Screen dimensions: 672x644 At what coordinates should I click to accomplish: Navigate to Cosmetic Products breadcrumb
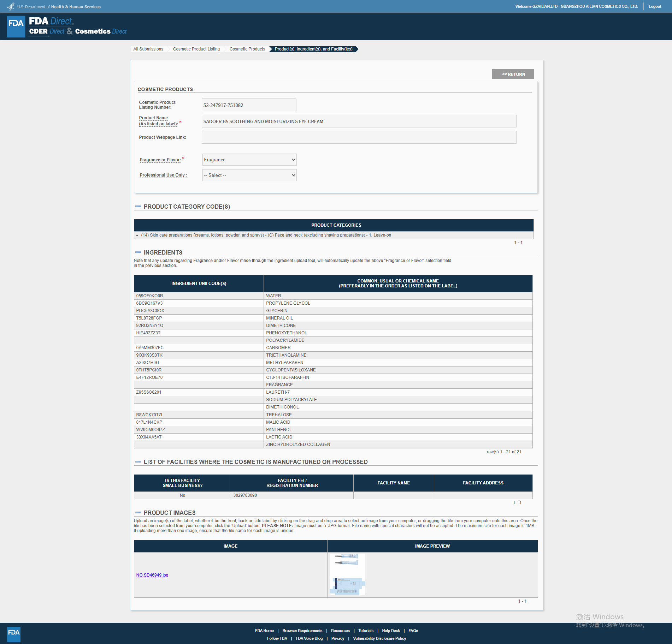pos(247,49)
